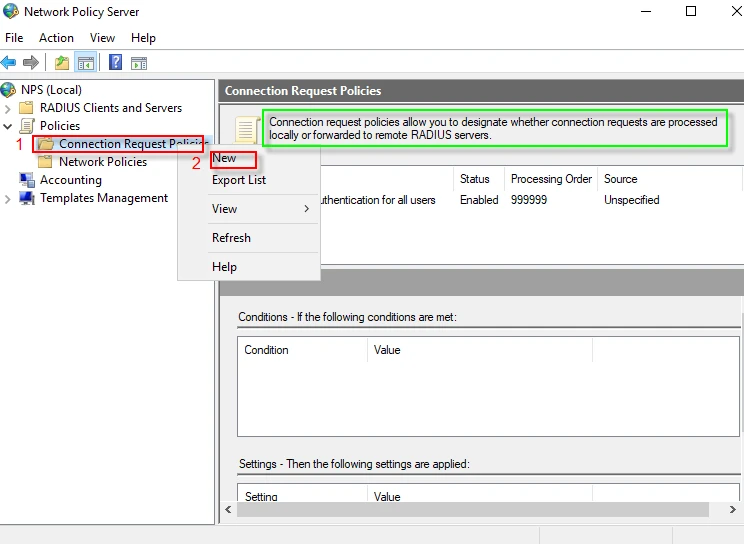Select the Accounting node in the tree
Viewport: 744px width, 544px height.
(x=70, y=180)
